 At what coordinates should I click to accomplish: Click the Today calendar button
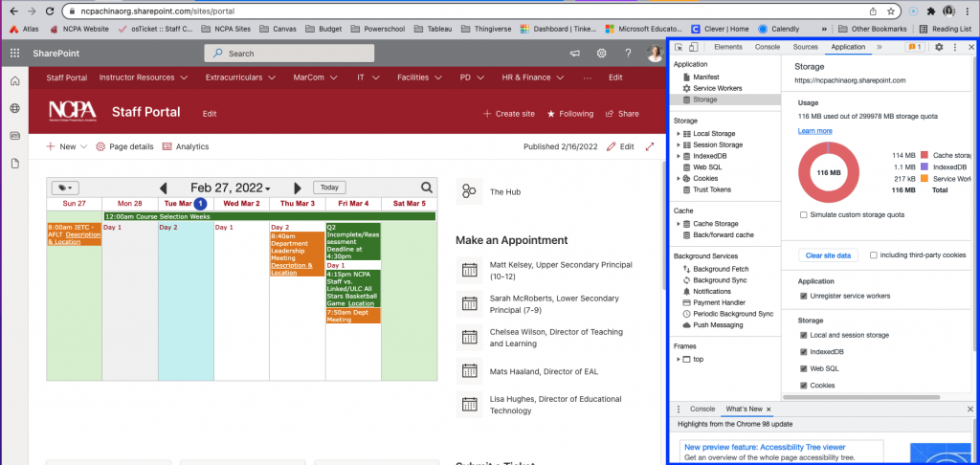[329, 188]
